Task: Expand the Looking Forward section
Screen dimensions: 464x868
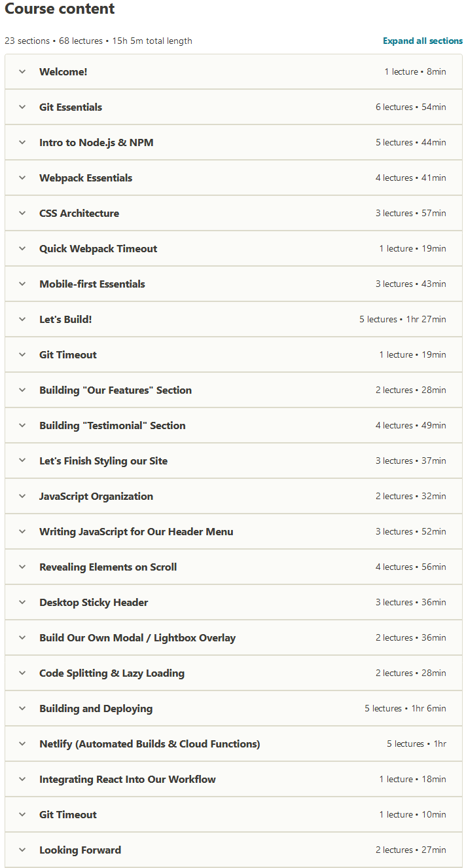Action: pos(234,850)
